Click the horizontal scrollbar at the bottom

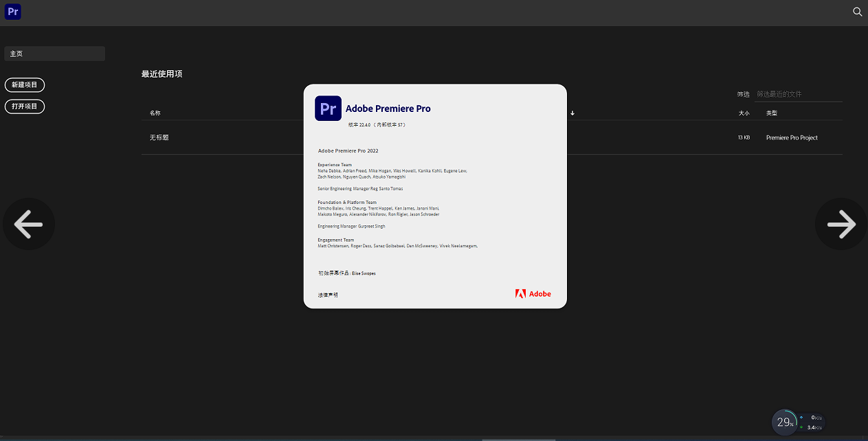click(518, 438)
